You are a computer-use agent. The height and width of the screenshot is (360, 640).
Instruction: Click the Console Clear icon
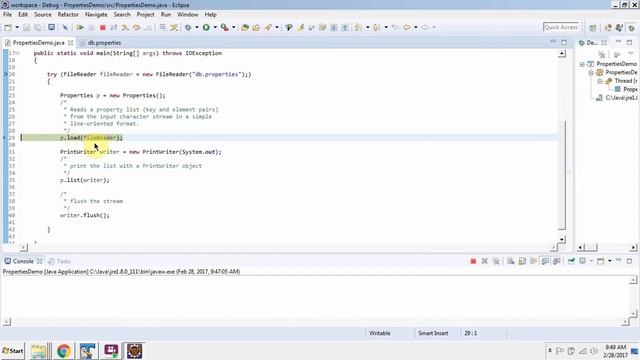[511, 261]
